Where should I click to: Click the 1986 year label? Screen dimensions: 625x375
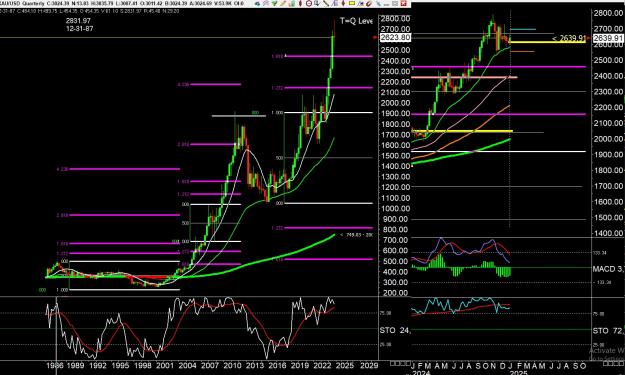pos(55,365)
